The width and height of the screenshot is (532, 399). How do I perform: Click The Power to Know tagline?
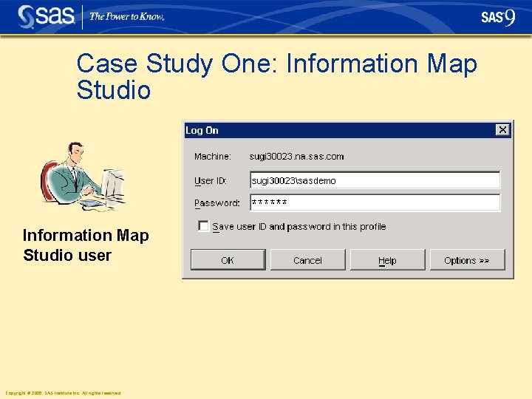127,16
